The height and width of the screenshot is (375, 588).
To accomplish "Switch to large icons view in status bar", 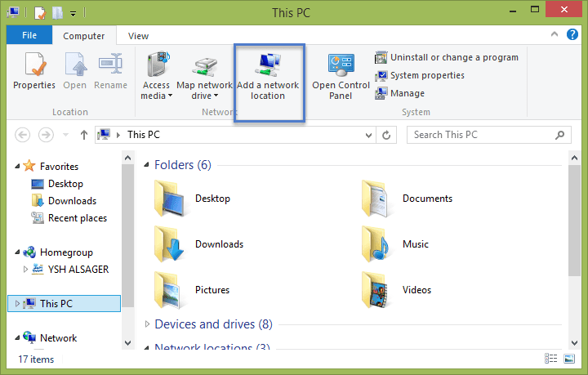I will 569,359.
